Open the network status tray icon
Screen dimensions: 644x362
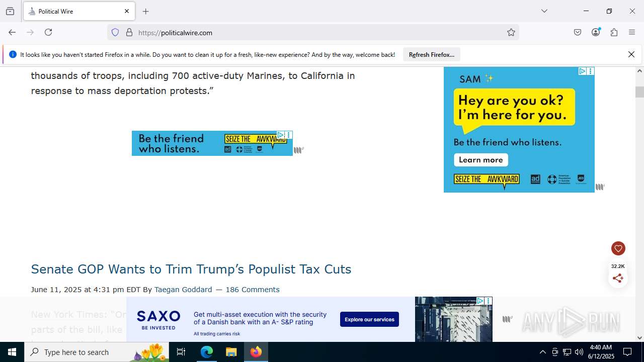[x=567, y=352]
